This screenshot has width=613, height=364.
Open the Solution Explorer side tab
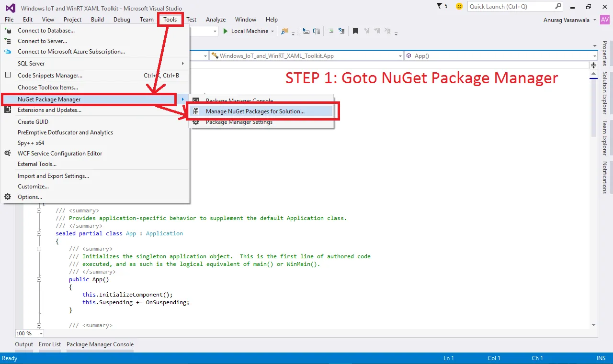click(605, 93)
